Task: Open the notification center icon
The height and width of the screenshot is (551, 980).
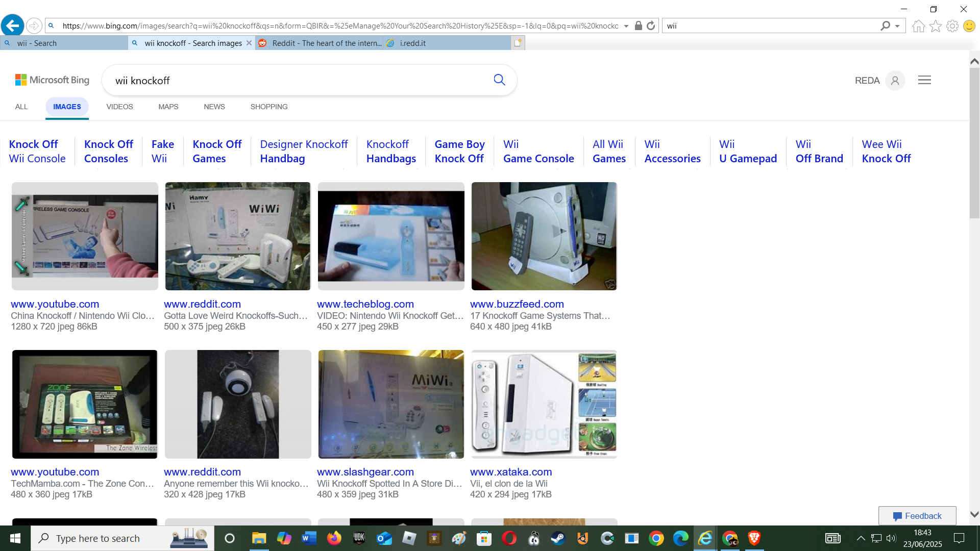Action: [x=959, y=538]
